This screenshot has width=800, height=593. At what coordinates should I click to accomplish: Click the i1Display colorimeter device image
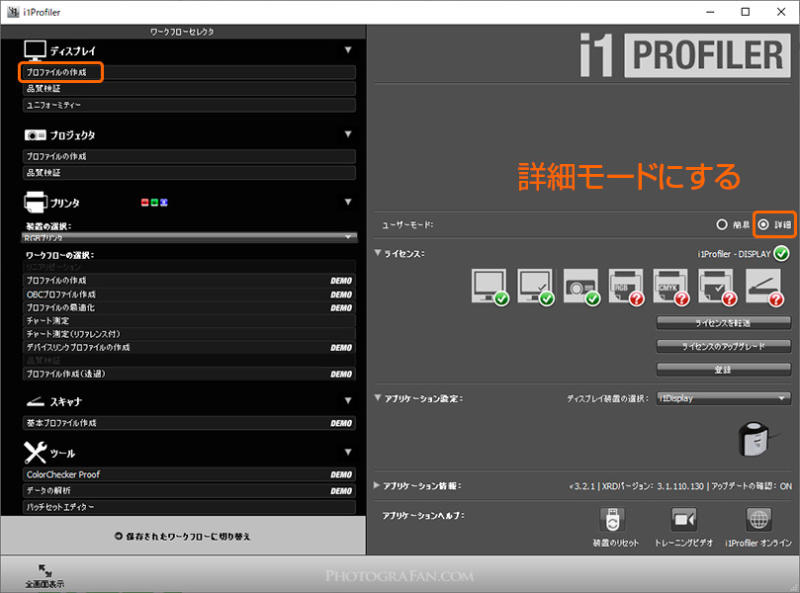756,438
